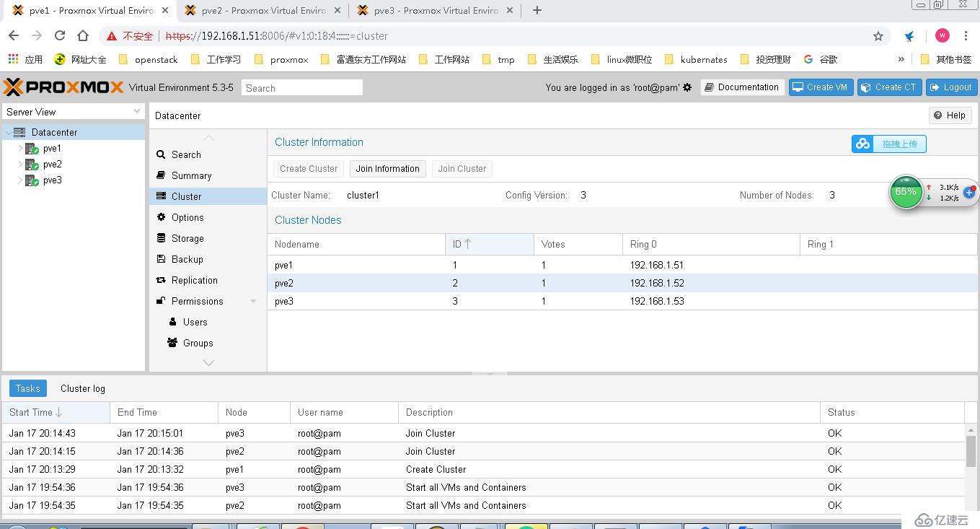Click the cloud upload widget button
This screenshot has width=980, height=529.
point(888,144)
